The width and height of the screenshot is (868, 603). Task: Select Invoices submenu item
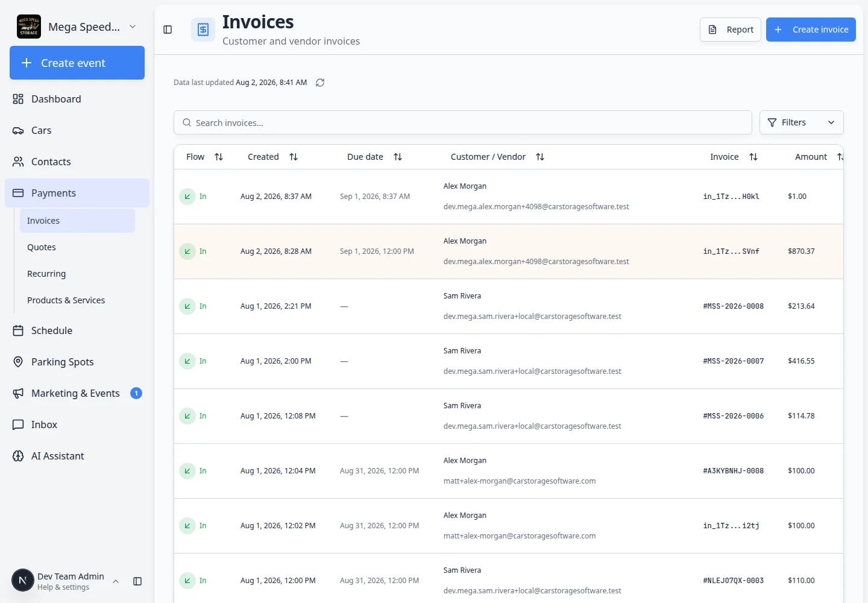coord(77,221)
